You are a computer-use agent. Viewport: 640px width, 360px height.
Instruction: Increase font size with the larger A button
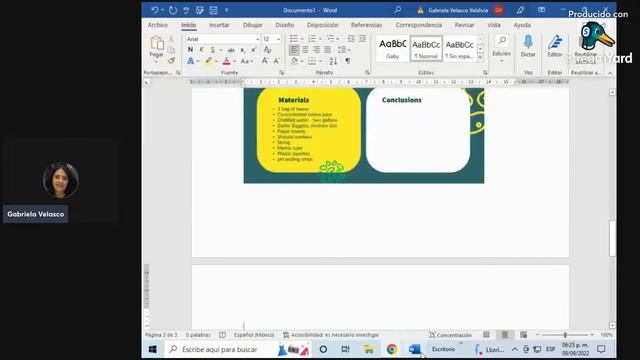point(265,61)
